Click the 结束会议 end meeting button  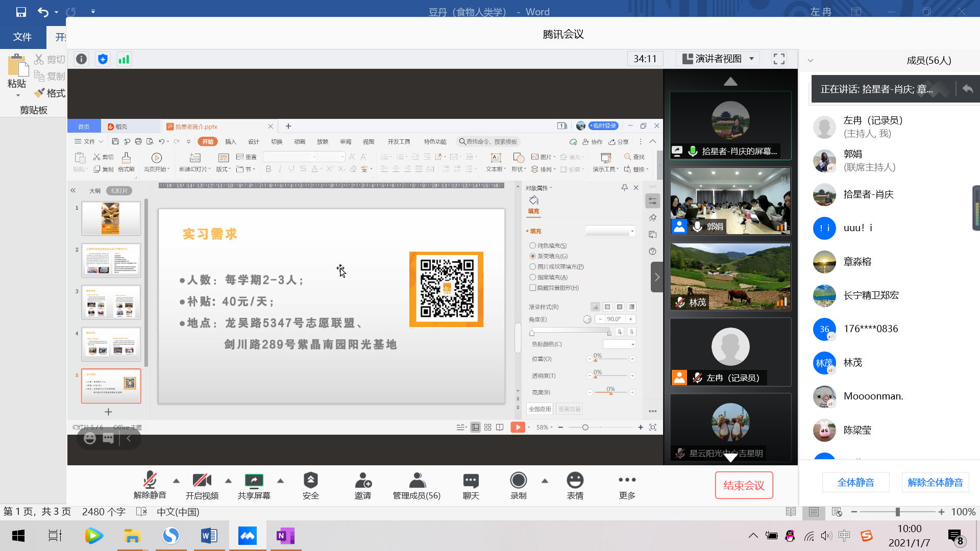pos(744,485)
